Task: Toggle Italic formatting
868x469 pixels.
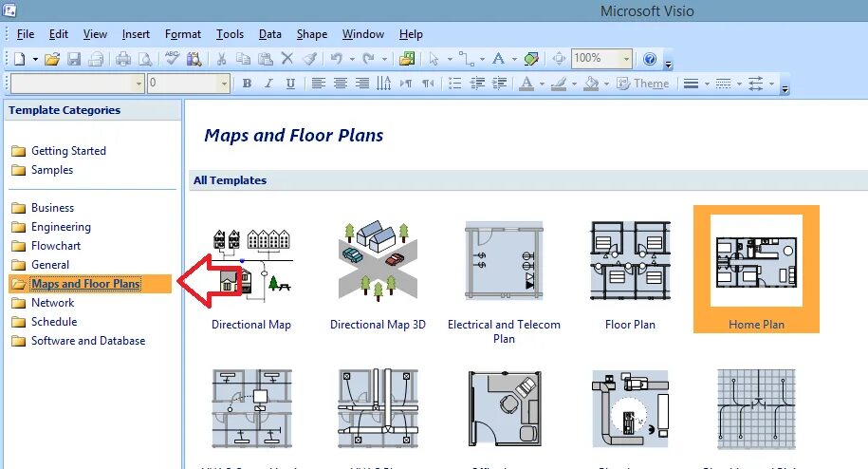Action: pos(268,84)
